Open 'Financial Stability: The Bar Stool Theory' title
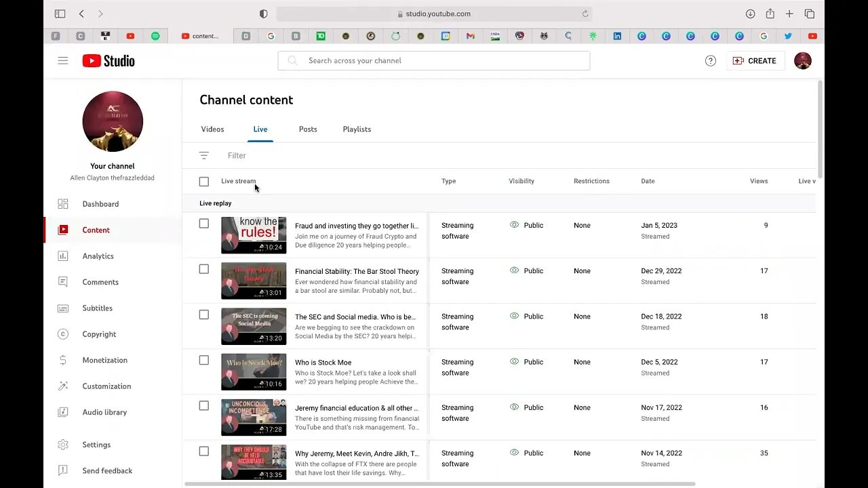868x488 pixels. coord(357,271)
